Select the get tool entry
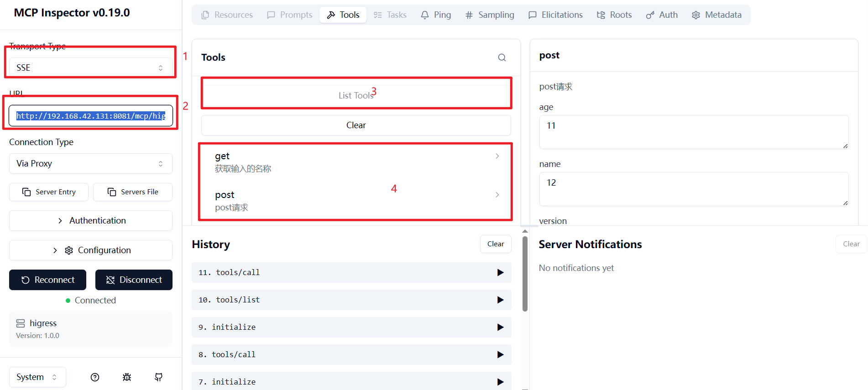The image size is (868, 390). [356, 162]
